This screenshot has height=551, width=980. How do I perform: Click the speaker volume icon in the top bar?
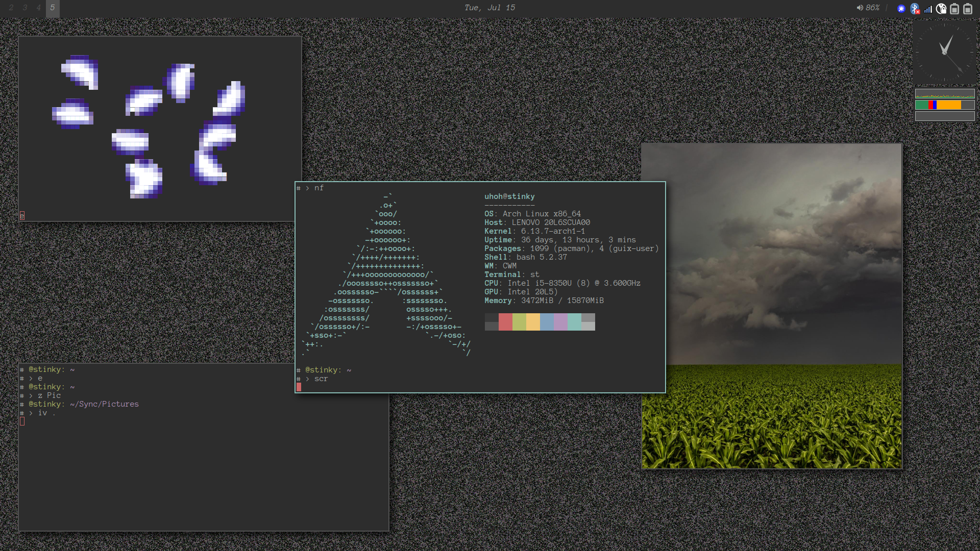coord(860,8)
